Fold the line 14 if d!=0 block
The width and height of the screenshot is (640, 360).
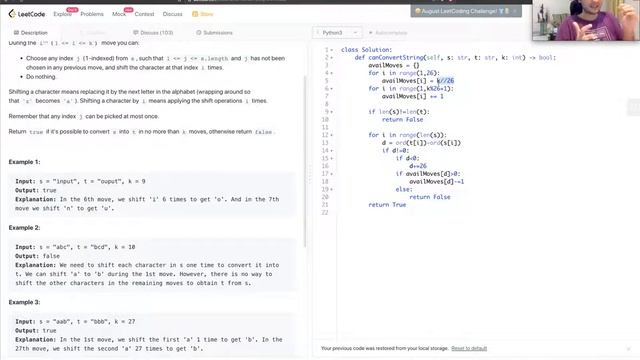coord(332,151)
